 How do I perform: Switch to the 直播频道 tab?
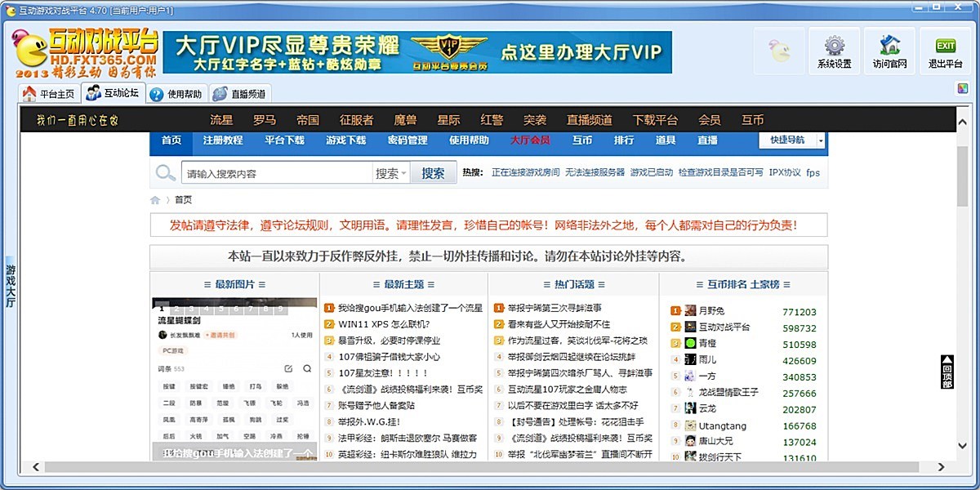click(x=243, y=93)
